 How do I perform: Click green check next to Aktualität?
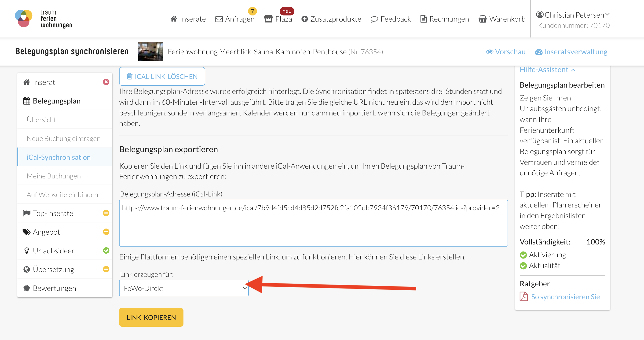tap(523, 266)
